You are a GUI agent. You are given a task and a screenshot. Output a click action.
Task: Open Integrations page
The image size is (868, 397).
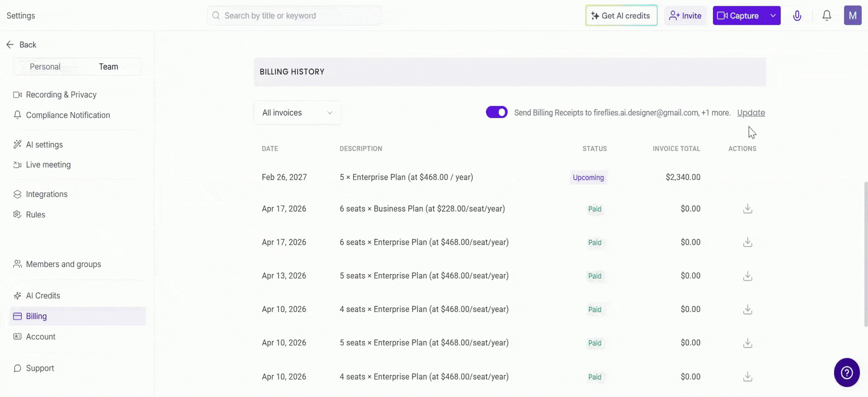47,194
